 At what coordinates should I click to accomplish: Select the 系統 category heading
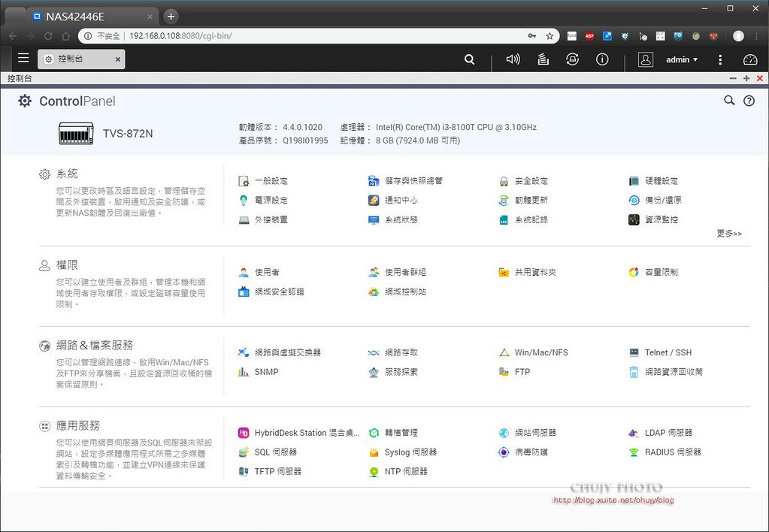coord(67,174)
